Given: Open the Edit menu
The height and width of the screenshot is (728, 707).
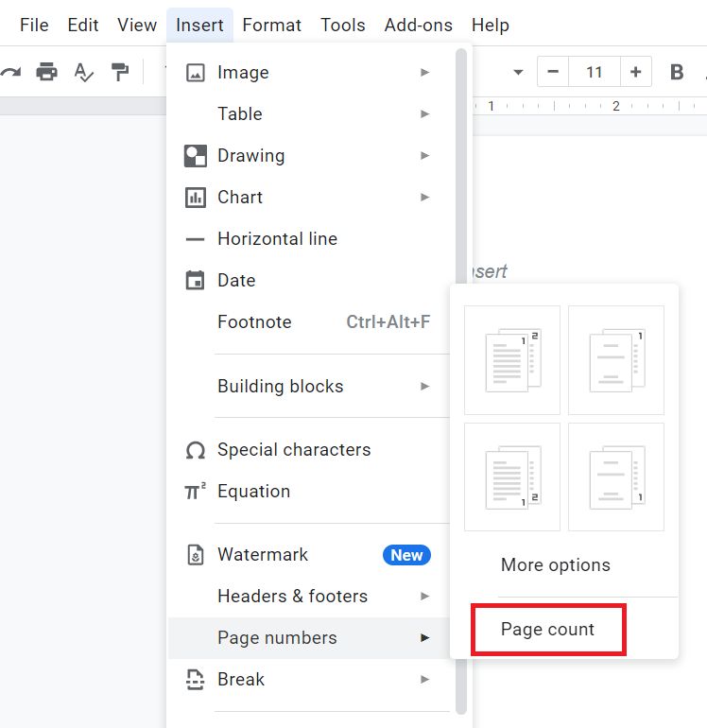Looking at the screenshot, I should (x=82, y=26).
